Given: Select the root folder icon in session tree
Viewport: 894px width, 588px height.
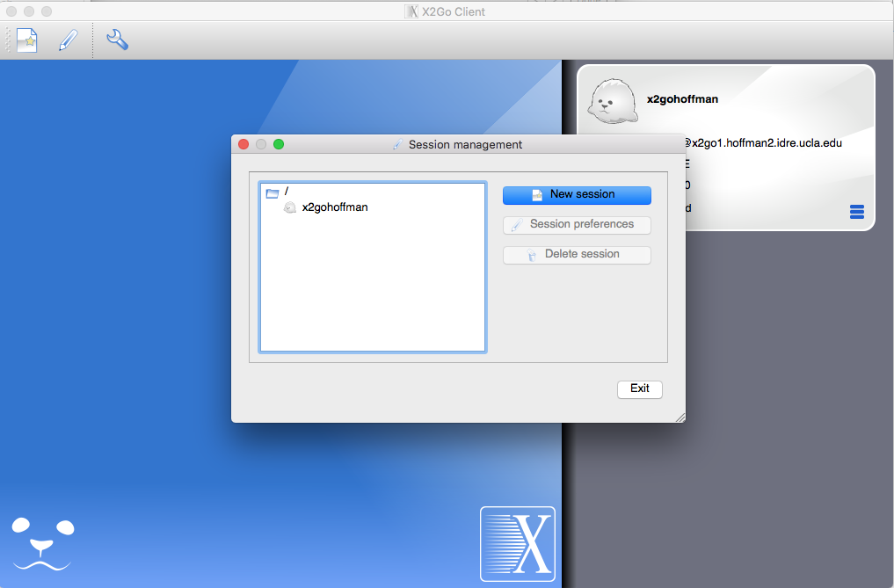Looking at the screenshot, I should (273, 192).
